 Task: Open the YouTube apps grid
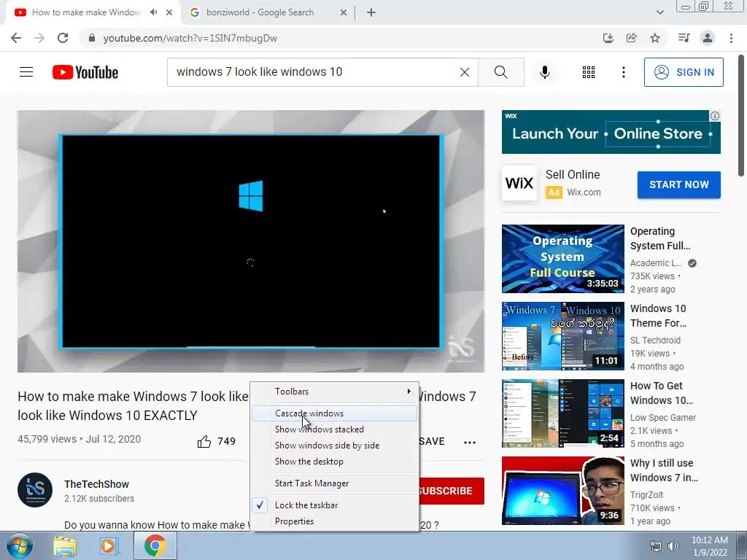(589, 72)
